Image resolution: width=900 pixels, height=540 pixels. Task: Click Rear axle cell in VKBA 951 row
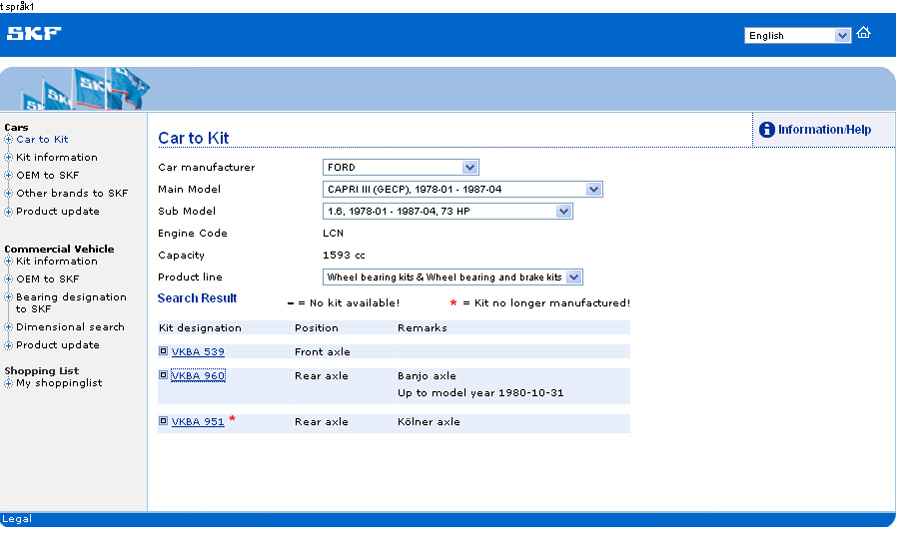[321, 422]
